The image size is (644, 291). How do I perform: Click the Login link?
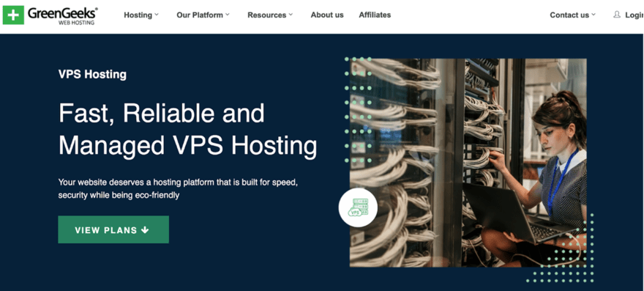pyautogui.click(x=634, y=15)
